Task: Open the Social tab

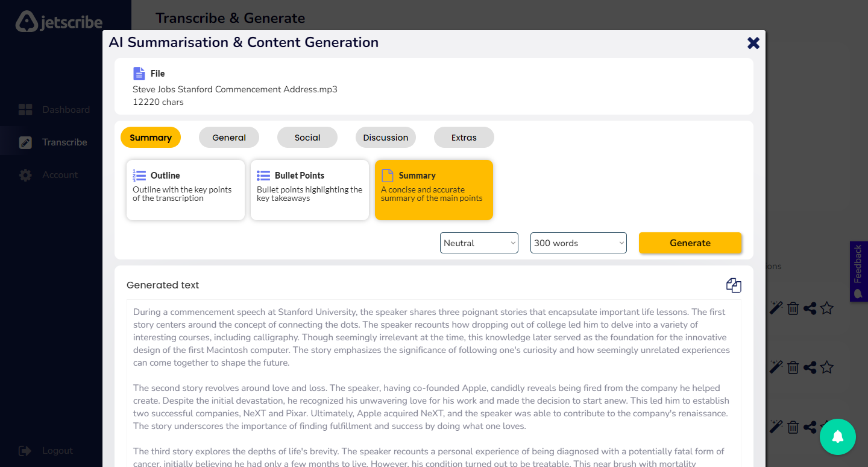Action: [307, 138]
